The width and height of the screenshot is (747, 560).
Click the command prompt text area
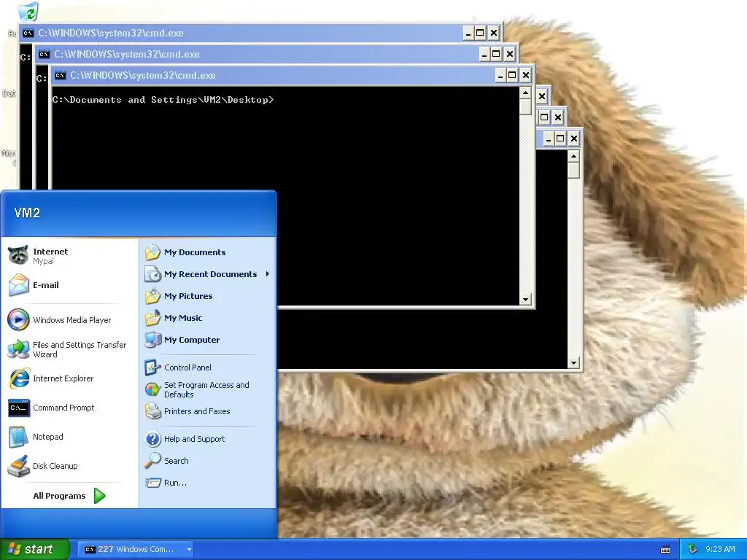285,196
